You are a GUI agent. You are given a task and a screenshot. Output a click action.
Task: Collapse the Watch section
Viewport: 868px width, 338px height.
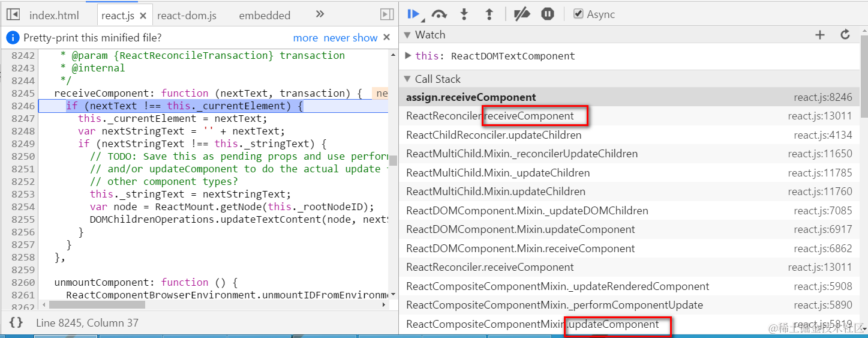point(408,35)
